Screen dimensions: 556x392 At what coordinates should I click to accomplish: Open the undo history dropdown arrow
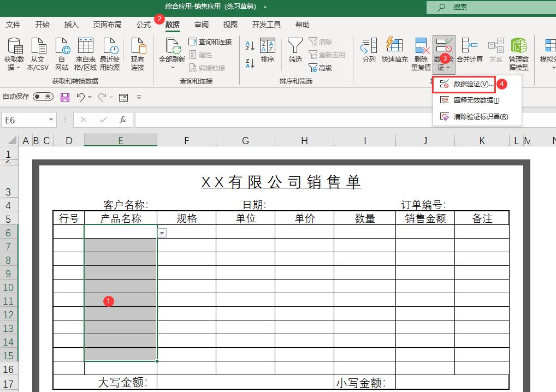(90, 97)
